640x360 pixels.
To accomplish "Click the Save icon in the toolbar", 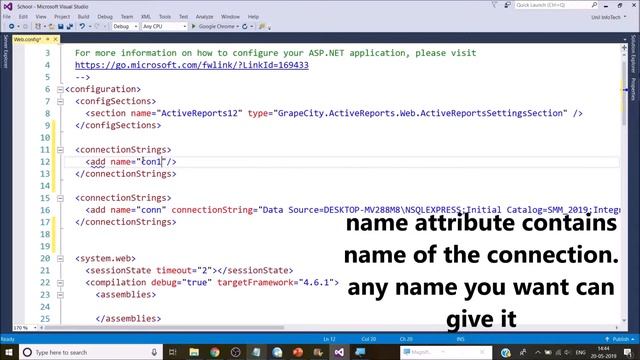I will (60, 27).
